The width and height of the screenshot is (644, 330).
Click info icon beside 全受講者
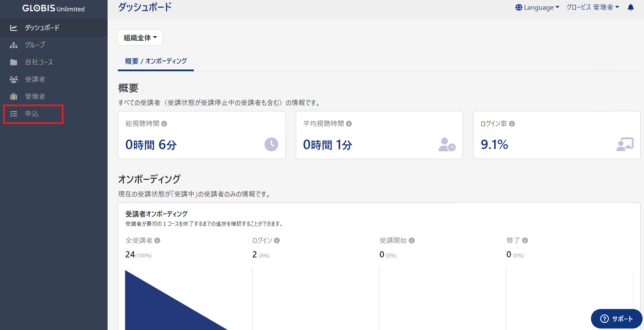pyautogui.click(x=157, y=241)
